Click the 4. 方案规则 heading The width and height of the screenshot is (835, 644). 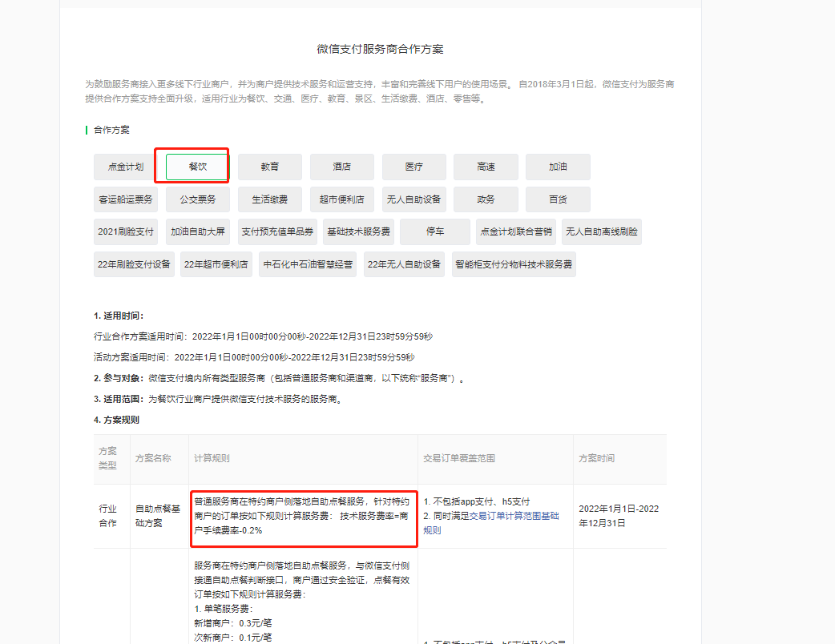click(117, 420)
